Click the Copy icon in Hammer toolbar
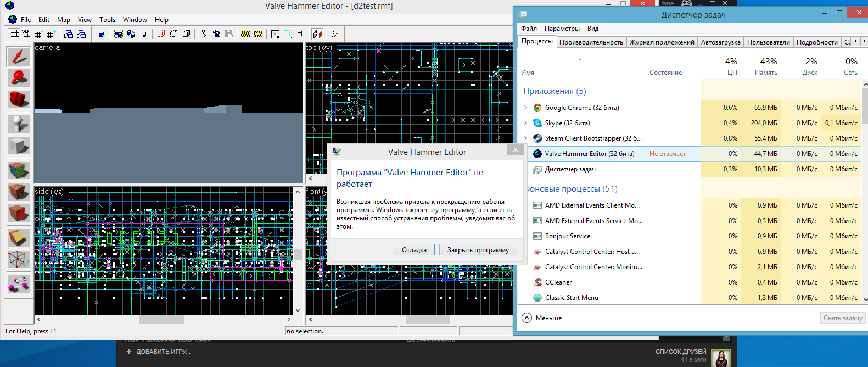This screenshot has width=868, height=367. pos(216,34)
